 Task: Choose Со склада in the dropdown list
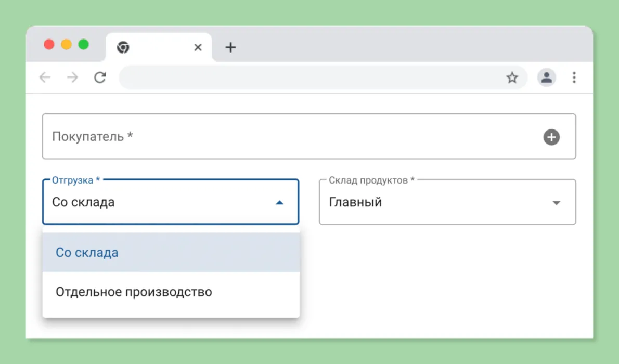point(171,252)
